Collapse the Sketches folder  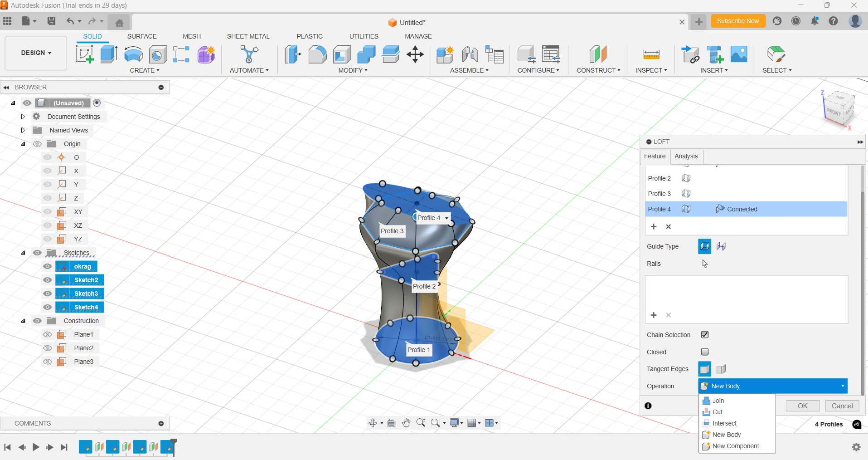point(23,253)
